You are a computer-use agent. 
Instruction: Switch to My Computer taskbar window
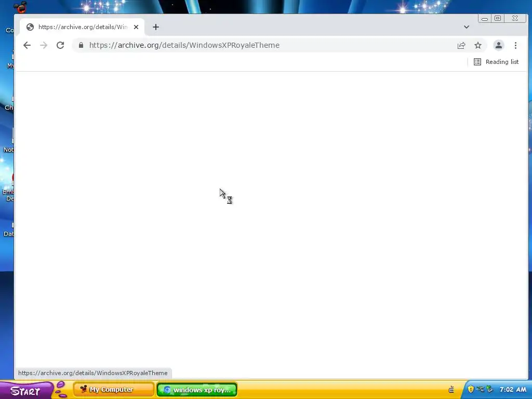tap(114, 390)
